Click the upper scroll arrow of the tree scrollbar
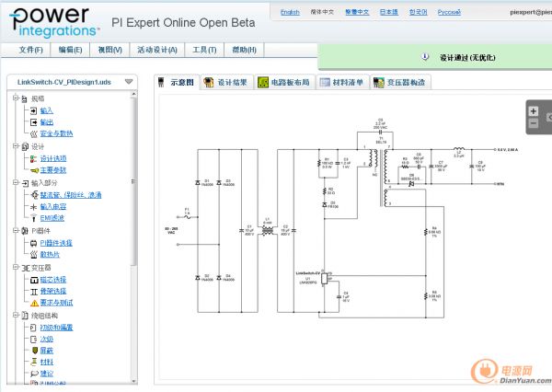 click(x=133, y=95)
